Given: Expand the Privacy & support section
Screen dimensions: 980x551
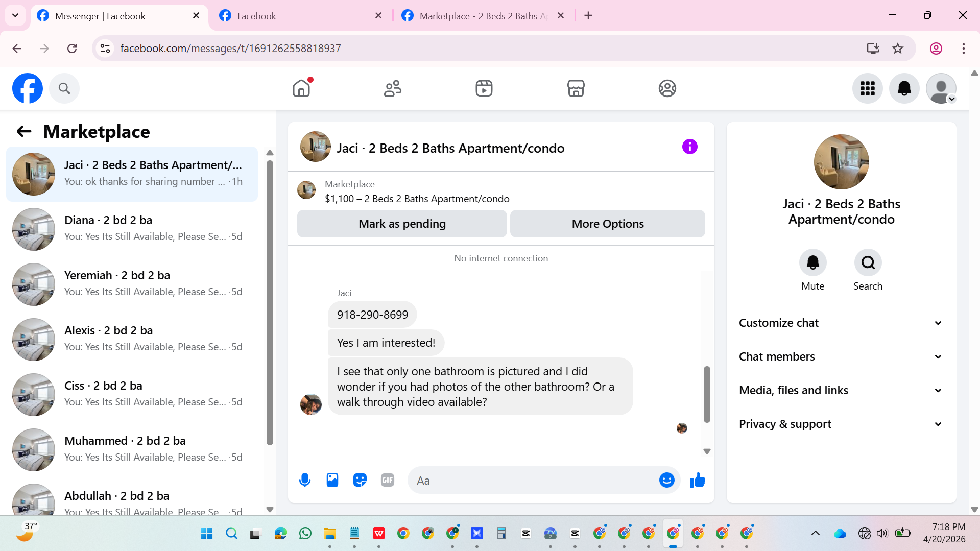Looking at the screenshot, I should [841, 424].
